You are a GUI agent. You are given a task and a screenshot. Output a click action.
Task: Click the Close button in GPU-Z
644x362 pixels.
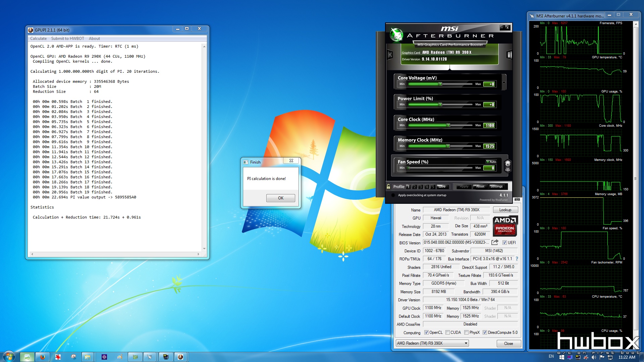(x=508, y=344)
